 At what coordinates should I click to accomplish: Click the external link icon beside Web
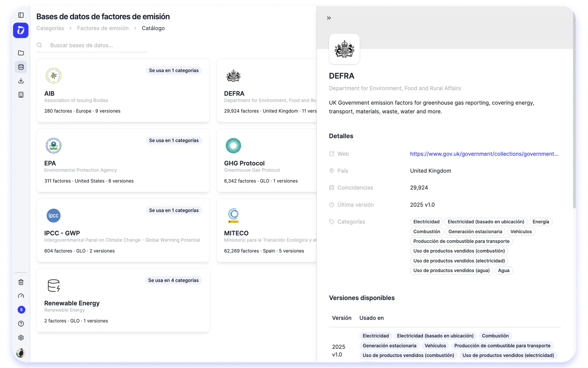pyautogui.click(x=331, y=154)
